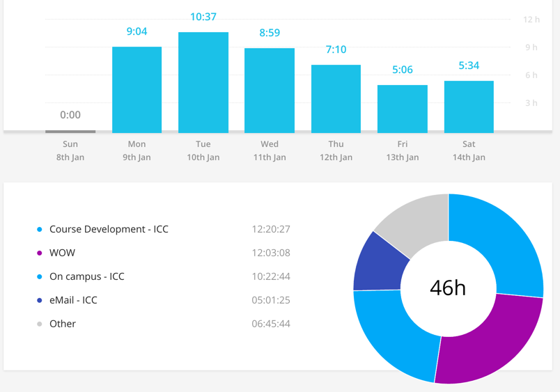Click the Sat 14th Jan axis label

469,150
